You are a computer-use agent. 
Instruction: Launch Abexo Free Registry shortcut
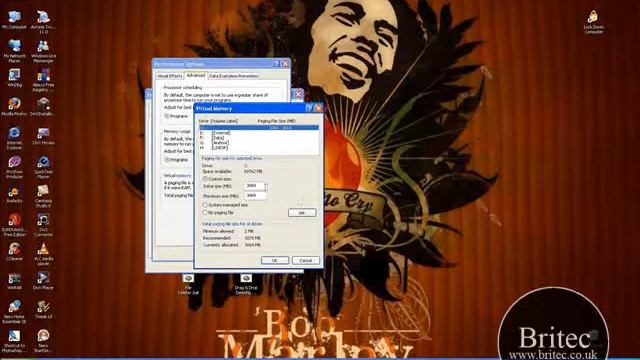click(43, 80)
